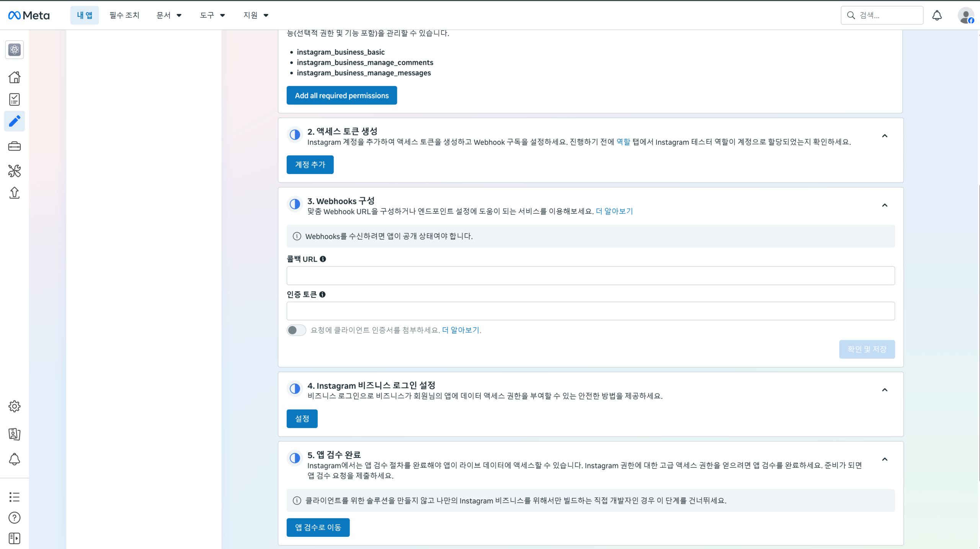Click status icon for step 4 Instagram 비즈니스 로그인

tap(295, 389)
